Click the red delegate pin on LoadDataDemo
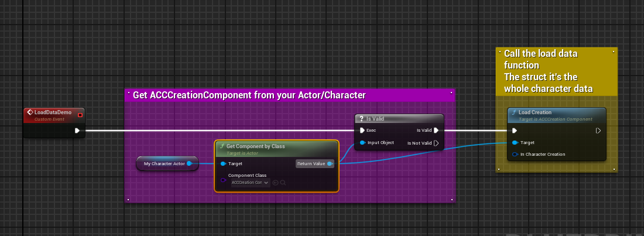The image size is (644, 236). tap(80, 115)
